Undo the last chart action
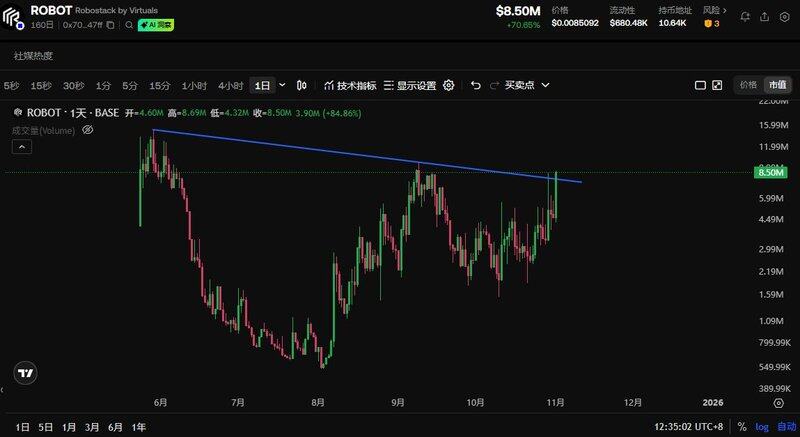This screenshot has height=437, width=800. 476,86
